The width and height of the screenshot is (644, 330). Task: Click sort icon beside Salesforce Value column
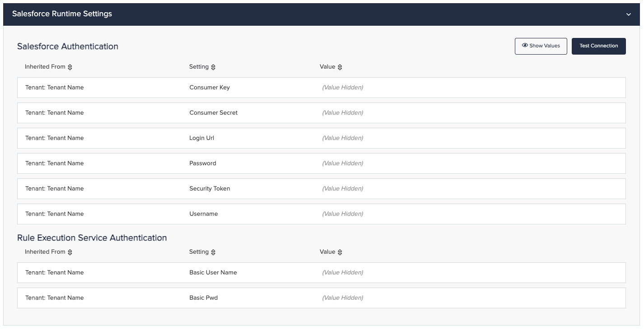click(340, 67)
